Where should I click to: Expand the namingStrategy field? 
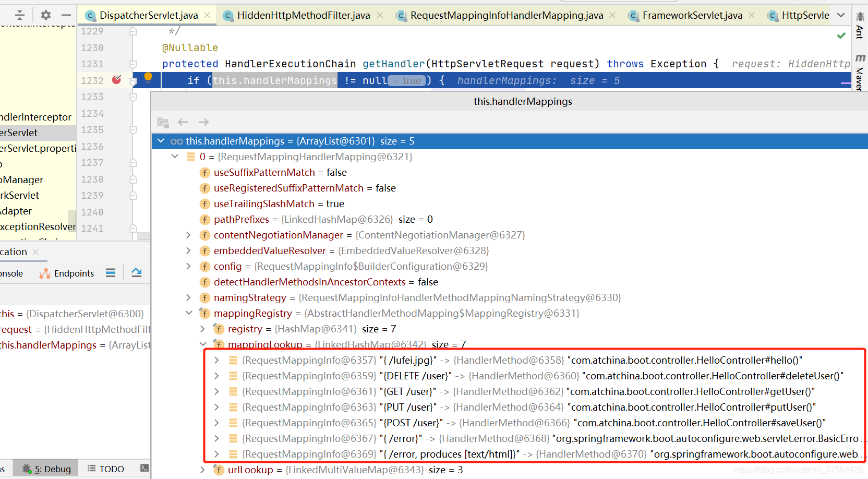pyautogui.click(x=189, y=297)
